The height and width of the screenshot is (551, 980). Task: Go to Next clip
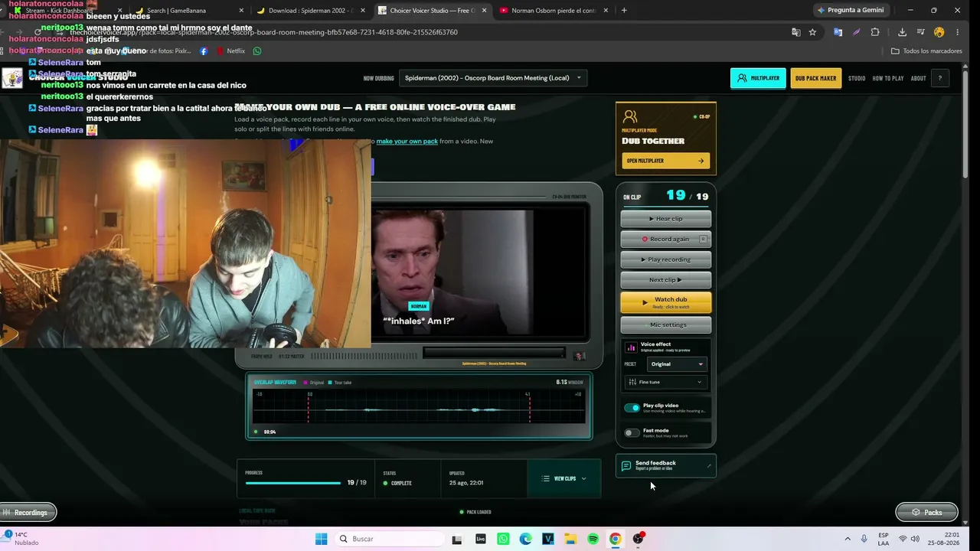pyautogui.click(x=666, y=280)
